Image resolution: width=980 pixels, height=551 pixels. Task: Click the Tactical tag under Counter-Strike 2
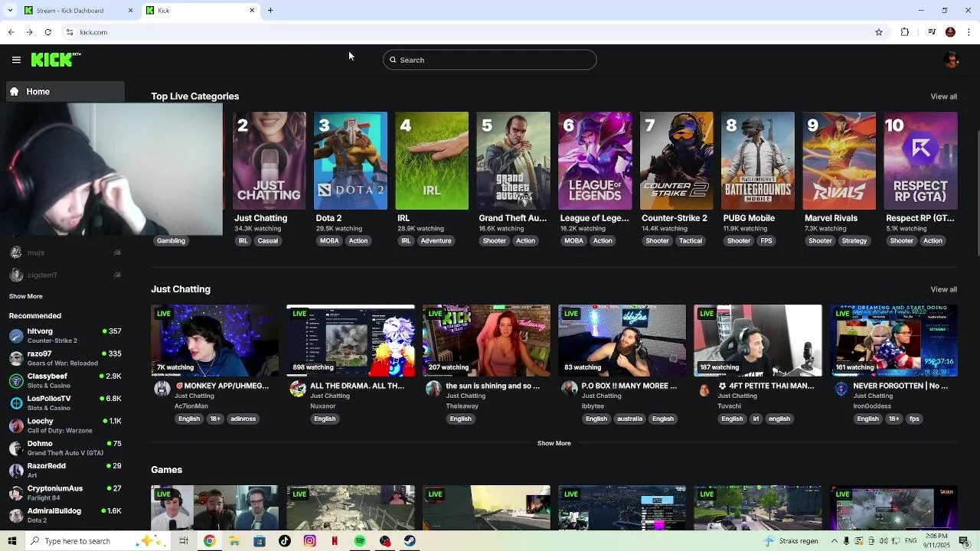[x=690, y=240]
